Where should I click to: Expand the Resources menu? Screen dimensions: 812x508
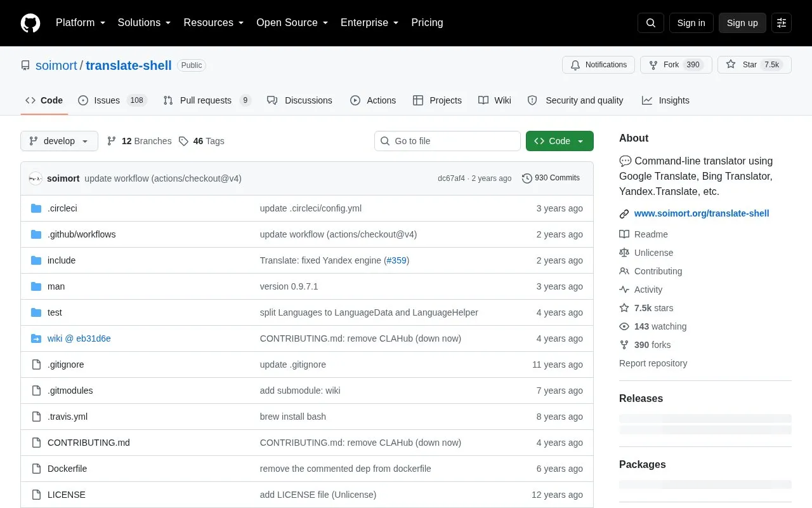(x=214, y=23)
